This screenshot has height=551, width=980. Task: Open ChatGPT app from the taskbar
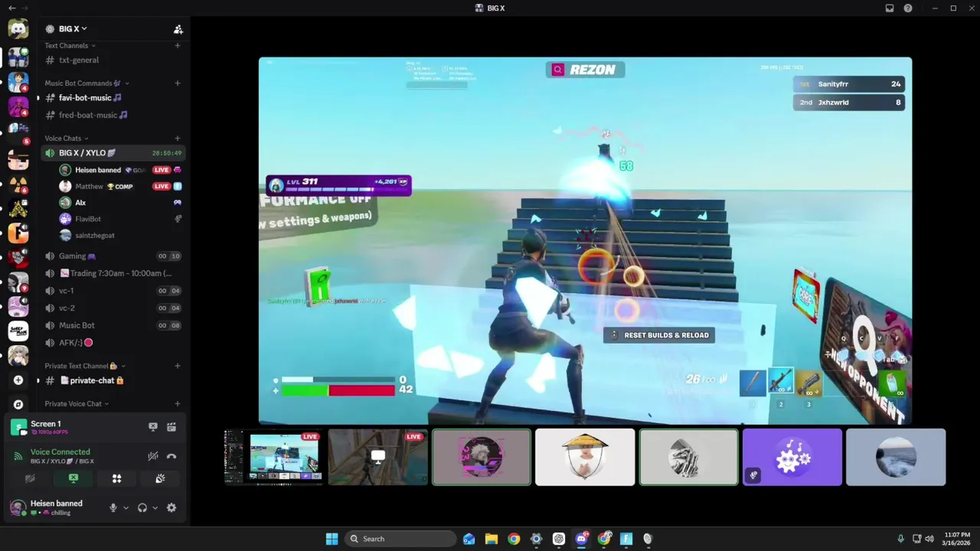(x=559, y=539)
